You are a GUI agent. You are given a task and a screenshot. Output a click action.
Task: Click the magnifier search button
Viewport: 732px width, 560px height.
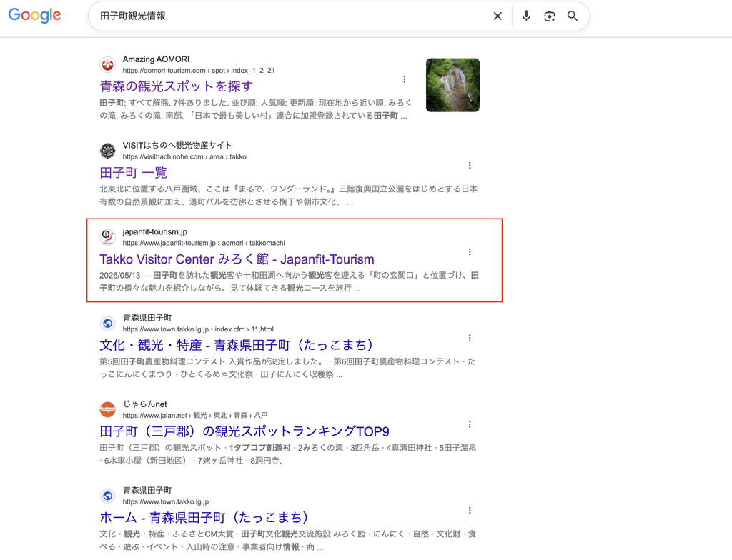573,16
